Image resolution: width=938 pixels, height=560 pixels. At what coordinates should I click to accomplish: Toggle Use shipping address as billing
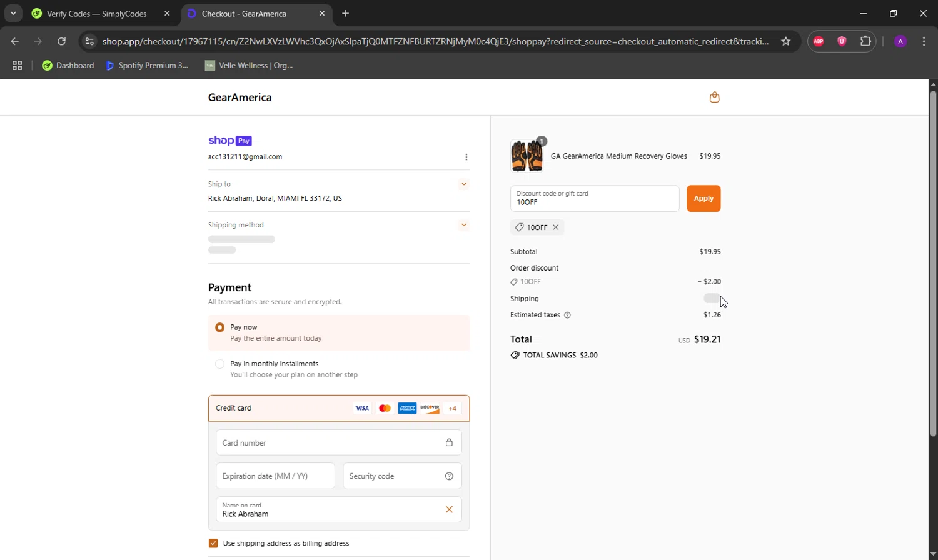coord(213,543)
